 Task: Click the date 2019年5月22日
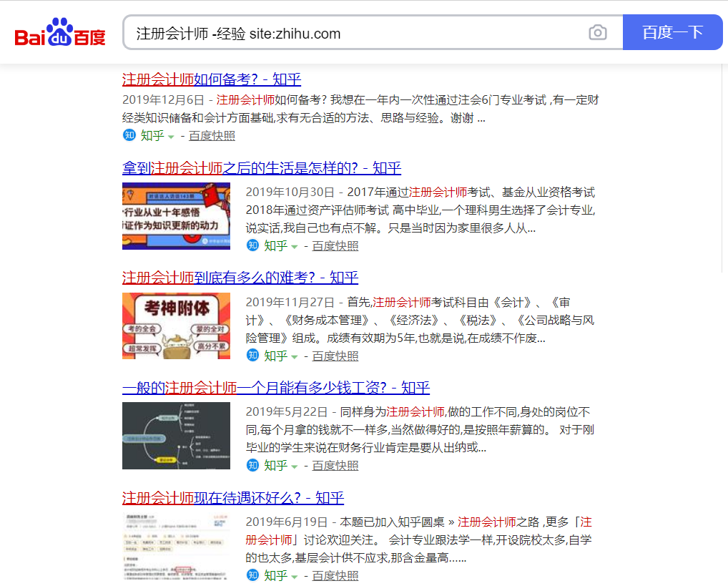287,412
